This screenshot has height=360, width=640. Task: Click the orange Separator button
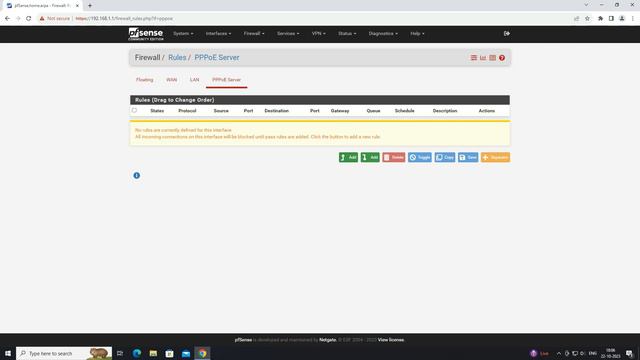click(x=495, y=157)
